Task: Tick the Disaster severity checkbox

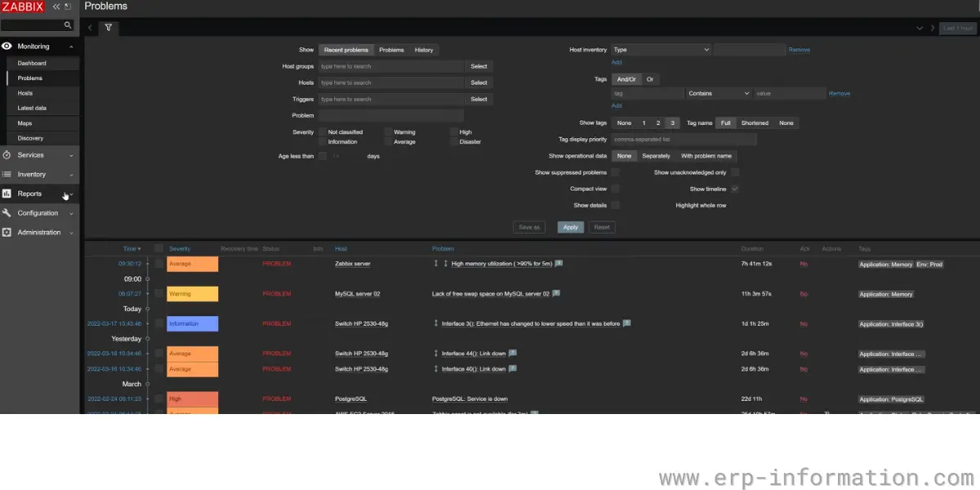Action: tap(453, 141)
